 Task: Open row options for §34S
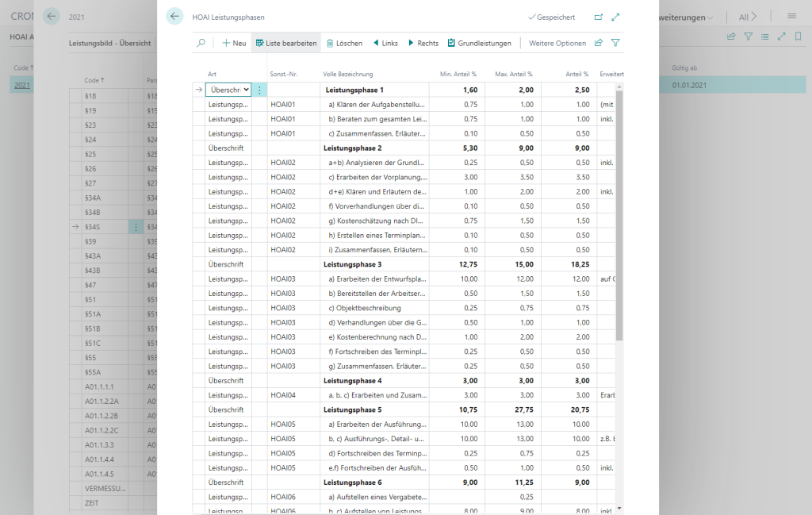(x=136, y=227)
